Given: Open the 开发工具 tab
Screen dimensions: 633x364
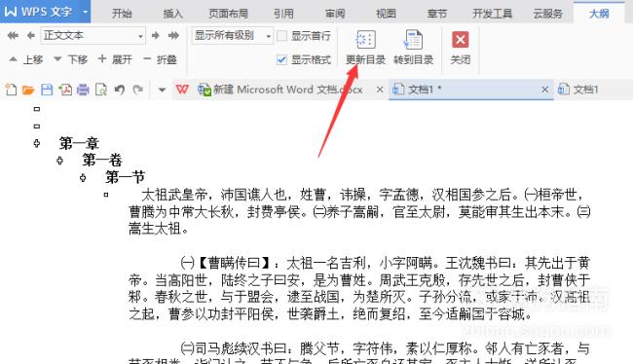Looking at the screenshot, I should pos(492,14).
